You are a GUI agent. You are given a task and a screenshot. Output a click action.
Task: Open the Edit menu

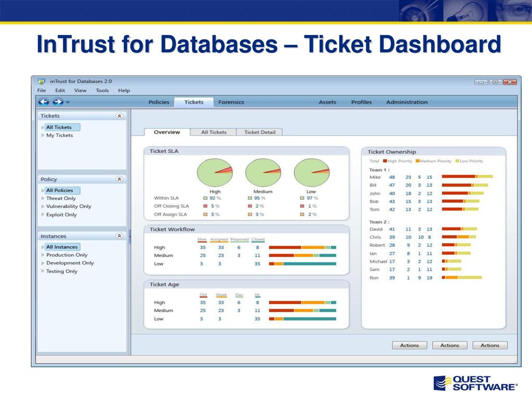60,90
